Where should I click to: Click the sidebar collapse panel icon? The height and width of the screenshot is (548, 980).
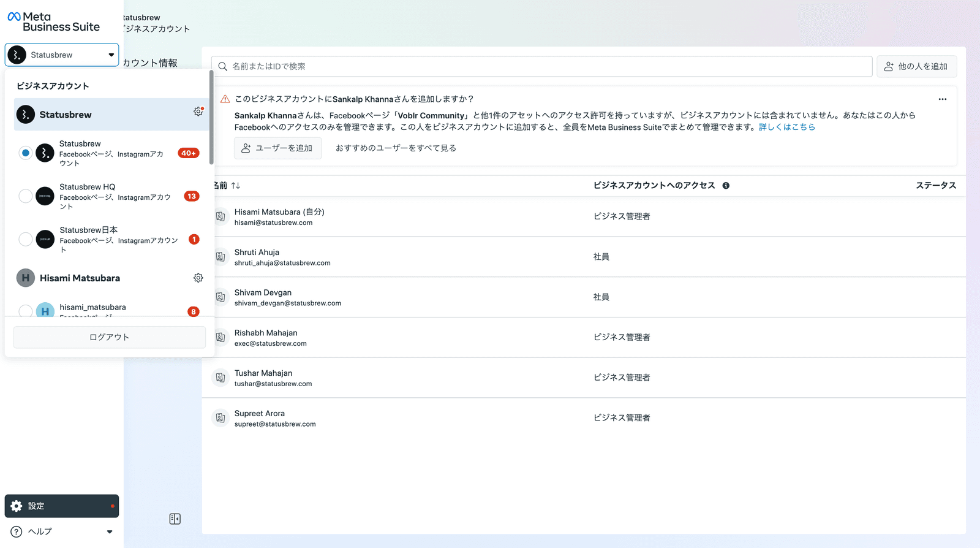(x=175, y=519)
